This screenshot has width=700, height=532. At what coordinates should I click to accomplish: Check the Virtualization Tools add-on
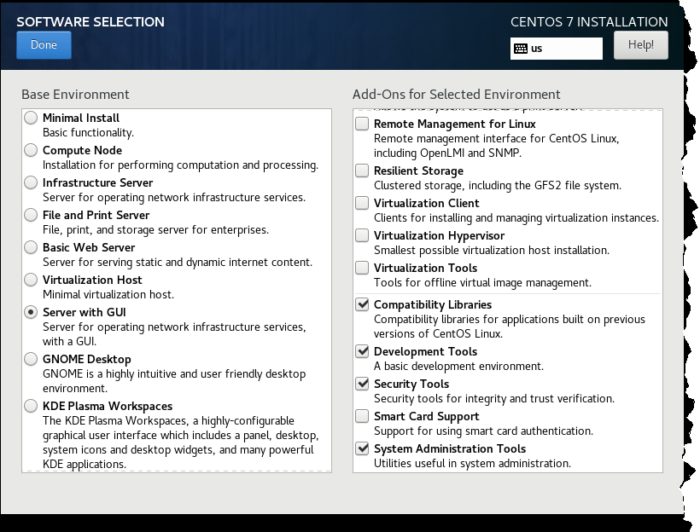point(362,268)
